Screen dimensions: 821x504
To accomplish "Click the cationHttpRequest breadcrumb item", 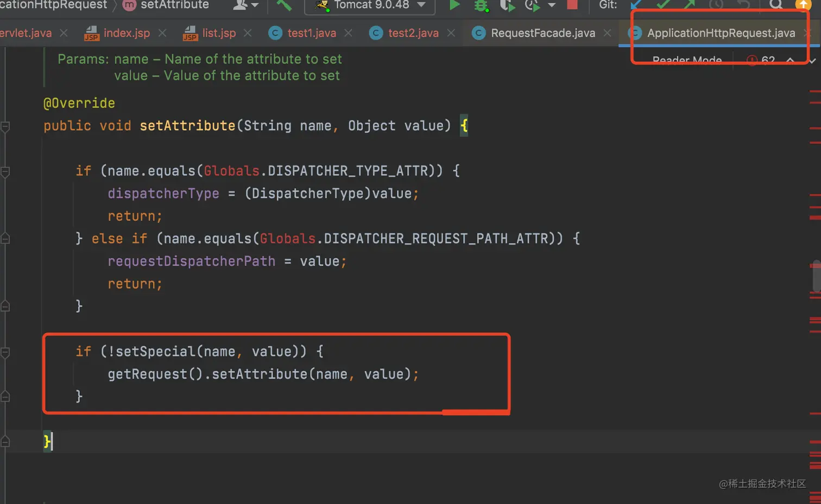I will click(54, 5).
